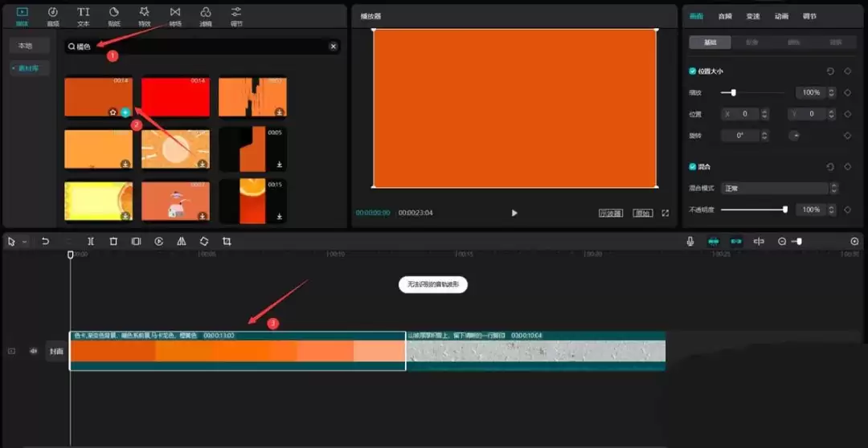Screen dimensions: 868x448
Task: Click the delete trash icon in timeline toolbar
Action: click(113, 241)
